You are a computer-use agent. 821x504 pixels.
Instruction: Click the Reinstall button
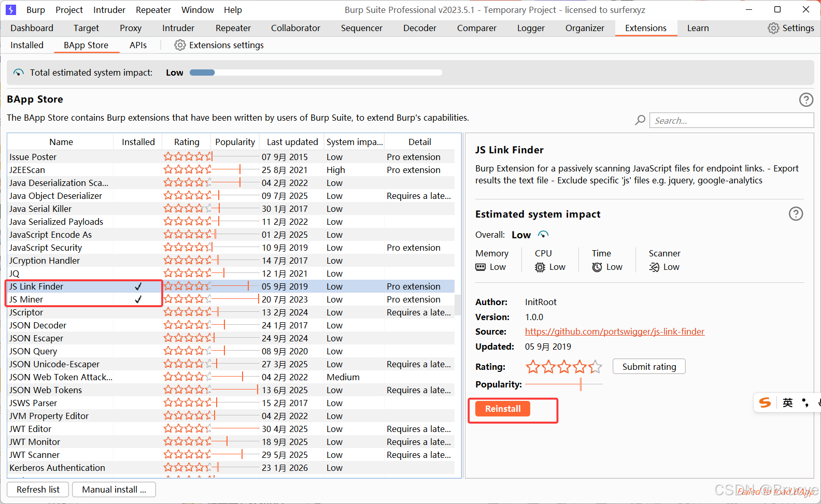(503, 409)
